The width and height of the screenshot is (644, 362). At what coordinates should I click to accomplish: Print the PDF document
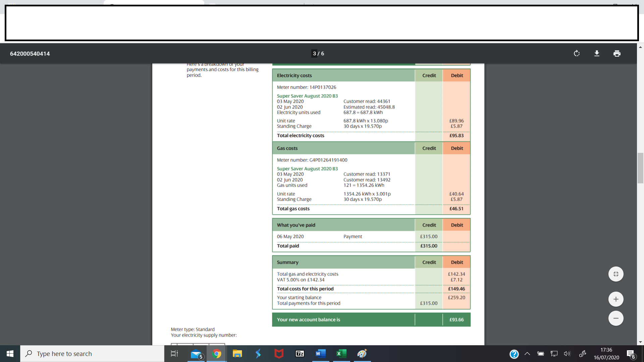(617, 54)
